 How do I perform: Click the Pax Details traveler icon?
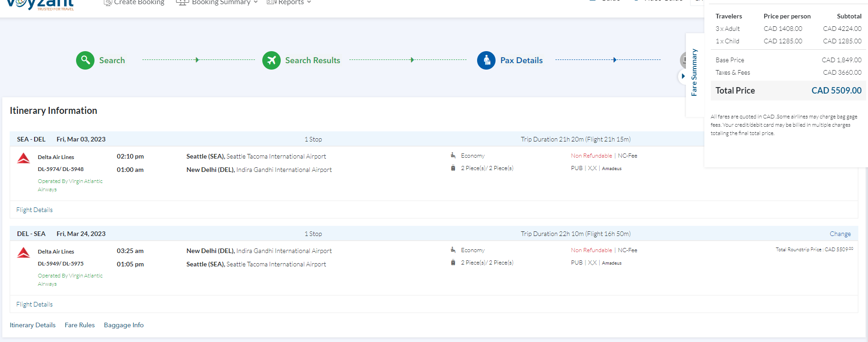[x=486, y=60]
